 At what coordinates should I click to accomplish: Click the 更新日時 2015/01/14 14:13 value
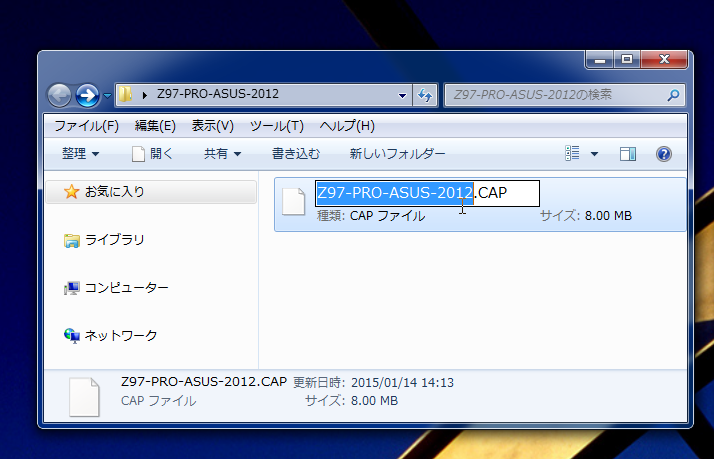(x=402, y=382)
